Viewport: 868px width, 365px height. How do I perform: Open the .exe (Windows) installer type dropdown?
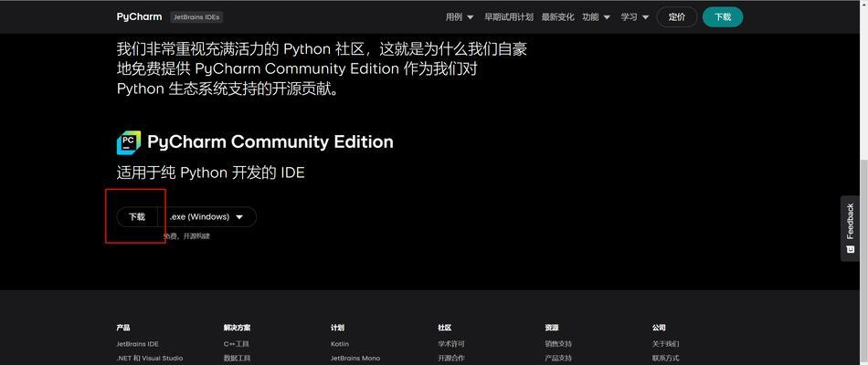point(207,217)
